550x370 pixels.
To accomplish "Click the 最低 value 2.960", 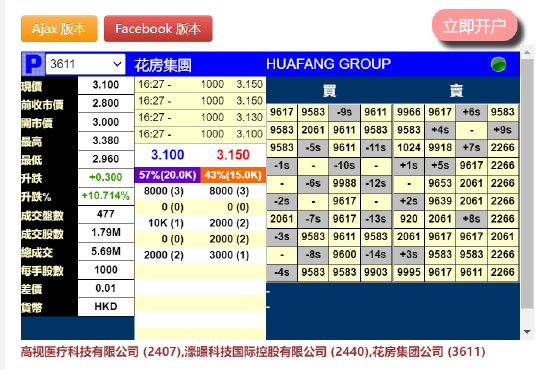I will click(106, 159).
